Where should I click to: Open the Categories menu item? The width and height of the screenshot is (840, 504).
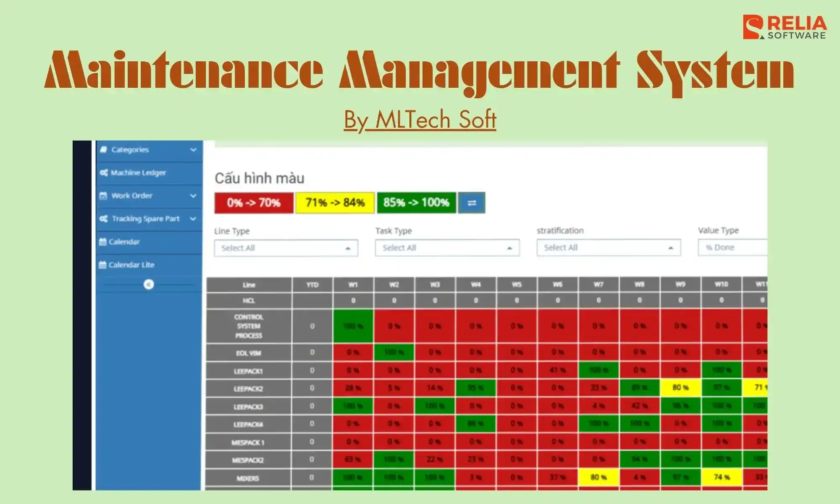(149, 150)
